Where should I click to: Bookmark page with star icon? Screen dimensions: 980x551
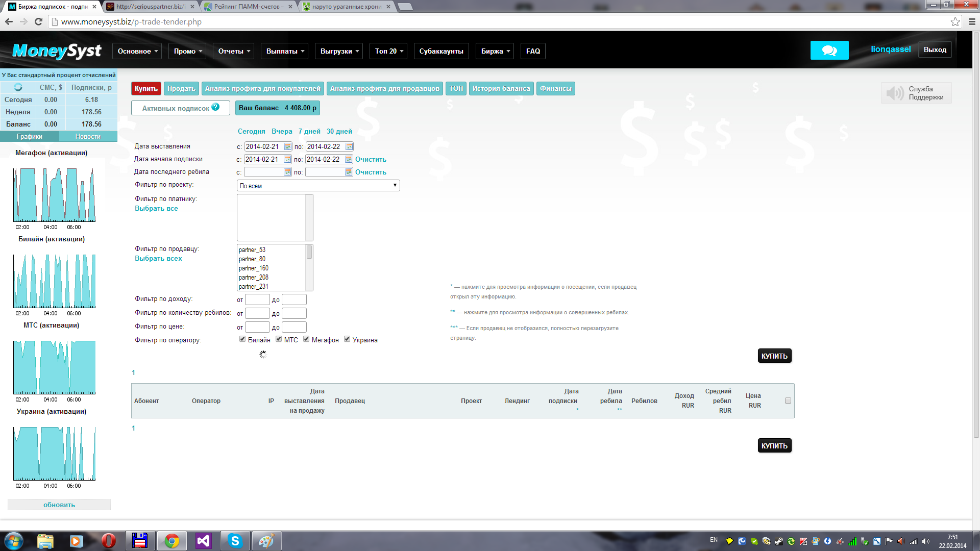[x=955, y=21]
